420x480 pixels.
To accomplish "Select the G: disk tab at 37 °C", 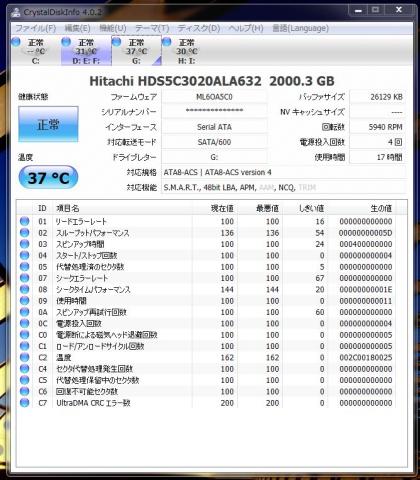I will click(136, 51).
